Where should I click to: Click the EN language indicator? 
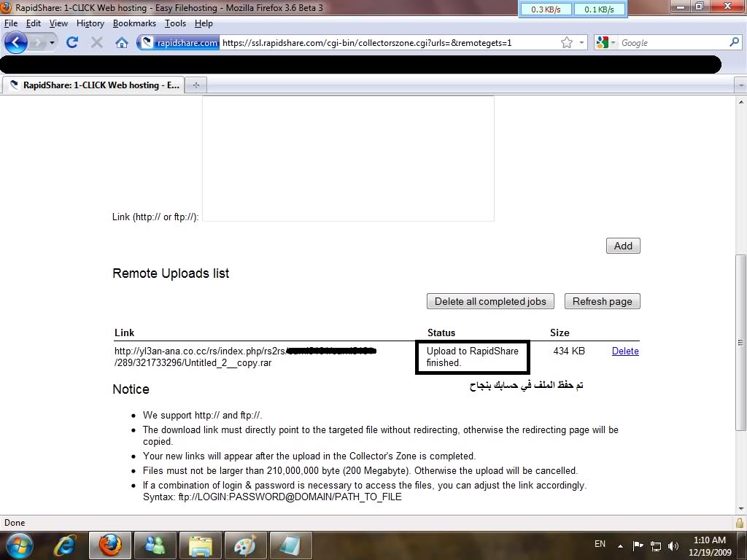pyautogui.click(x=600, y=544)
